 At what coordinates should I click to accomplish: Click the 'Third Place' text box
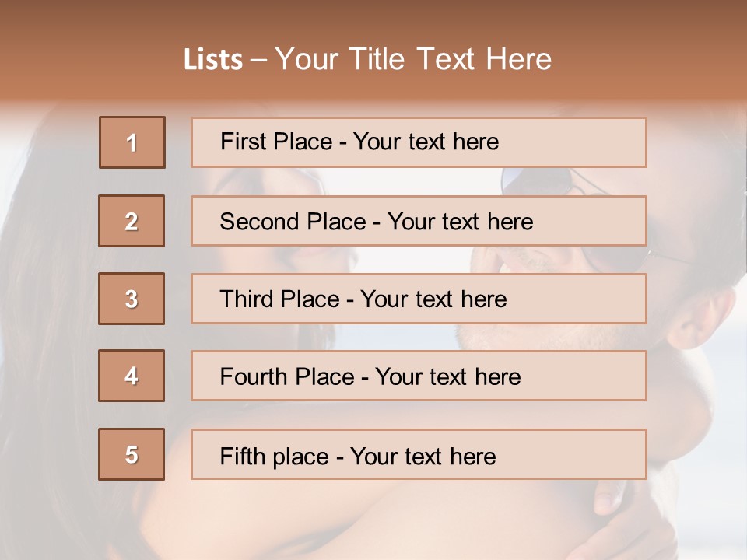[x=419, y=299]
